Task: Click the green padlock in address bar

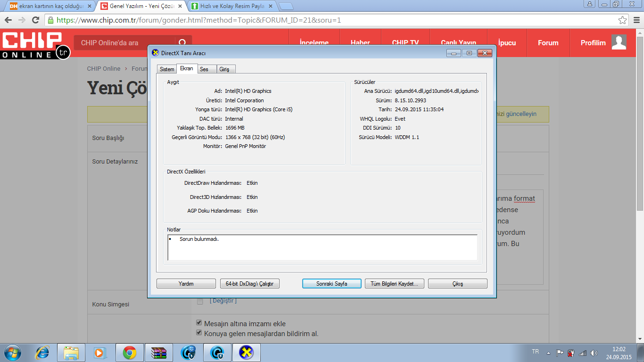Action: tap(50, 20)
